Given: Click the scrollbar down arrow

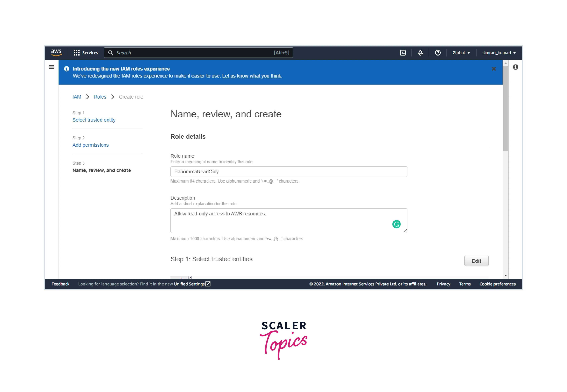Looking at the screenshot, I should 505,276.
